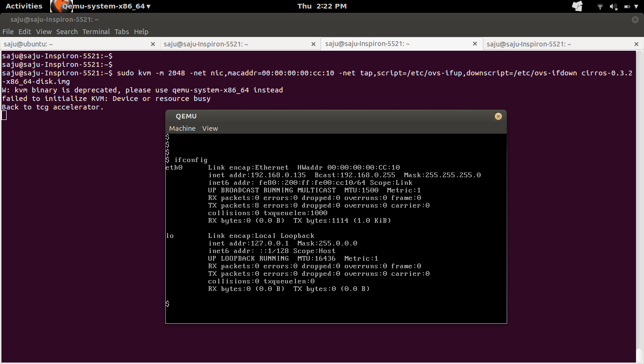Close the active third terminal tab
The image size is (644, 364).
pyautogui.click(x=475, y=44)
